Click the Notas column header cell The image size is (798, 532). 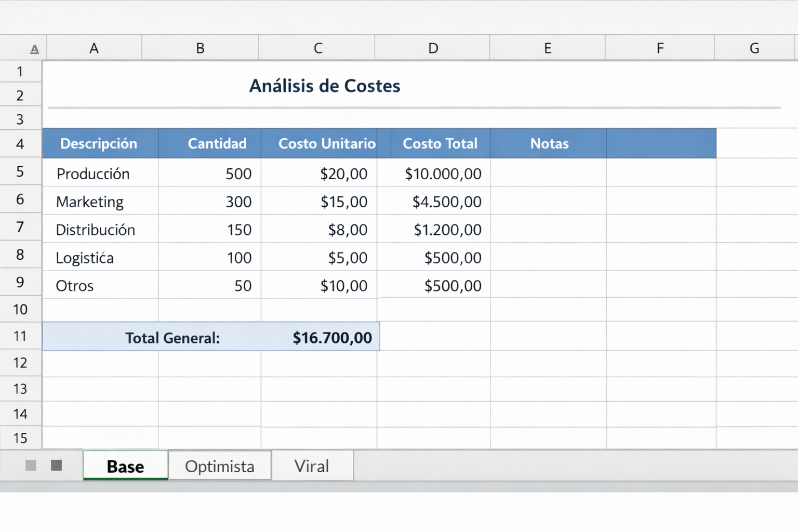pyautogui.click(x=548, y=143)
